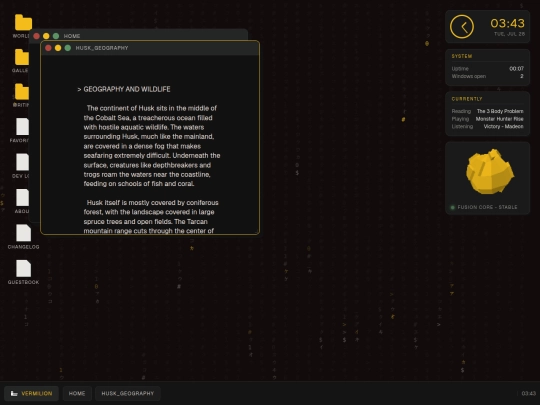
Task: Close the Husk_Geography window
Action: coord(48,48)
